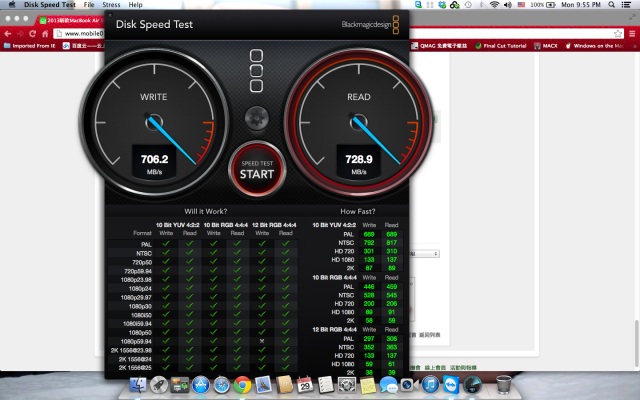The height and width of the screenshot is (400, 640).
Task: Click the X mark in 1080p59.94 row
Action: coord(262,341)
